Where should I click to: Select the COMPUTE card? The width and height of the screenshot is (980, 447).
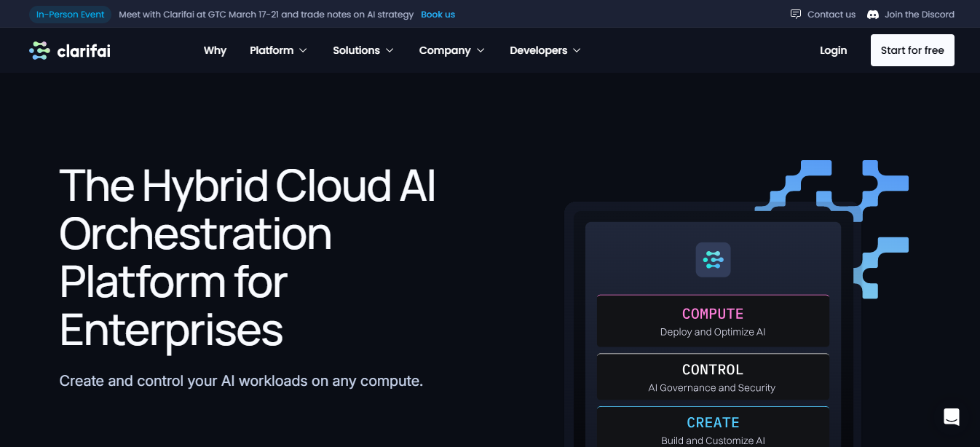pyautogui.click(x=713, y=321)
